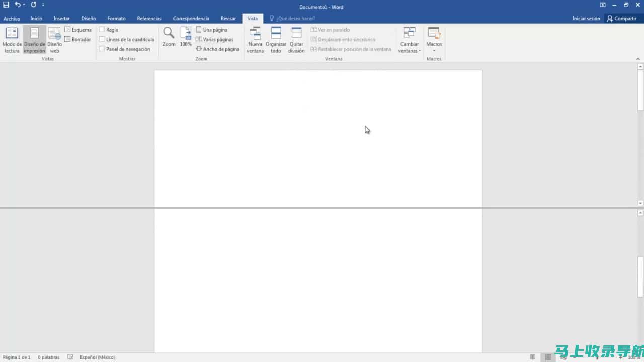Click bottom pane vertical scrollbar thumb
The height and width of the screenshot is (362, 644).
pos(640,277)
